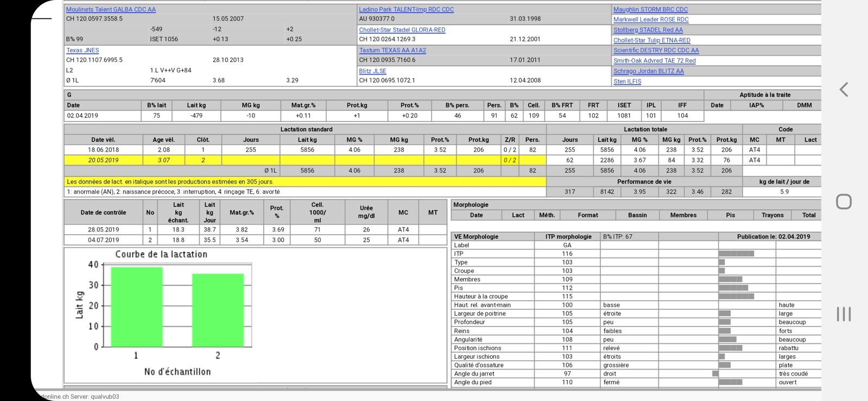868x401 pixels.
Task: Click second green bar in lactation chart
Action: click(218, 310)
